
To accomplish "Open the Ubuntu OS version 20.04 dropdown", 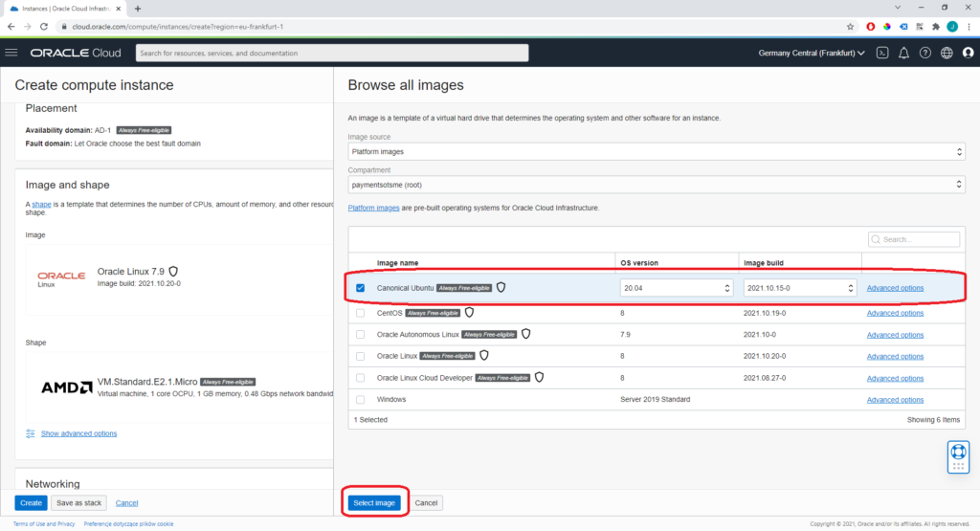I will (x=677, y=288).
